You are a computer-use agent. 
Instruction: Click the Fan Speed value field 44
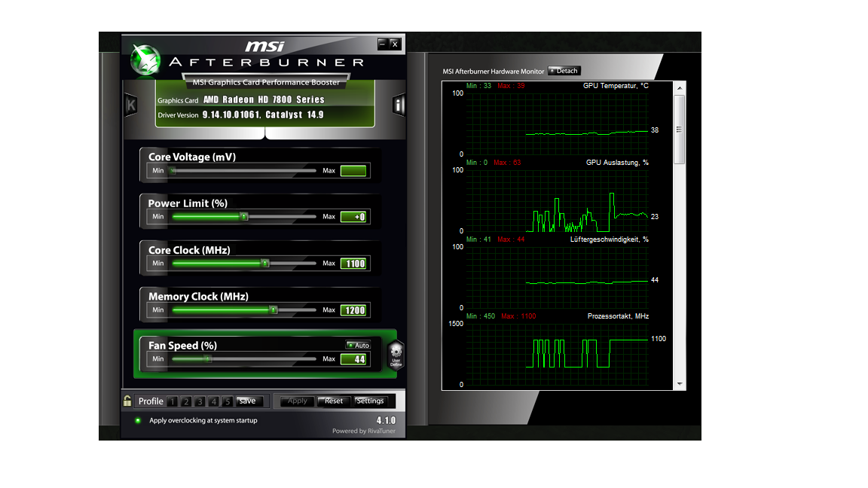(x=353, y=359)
